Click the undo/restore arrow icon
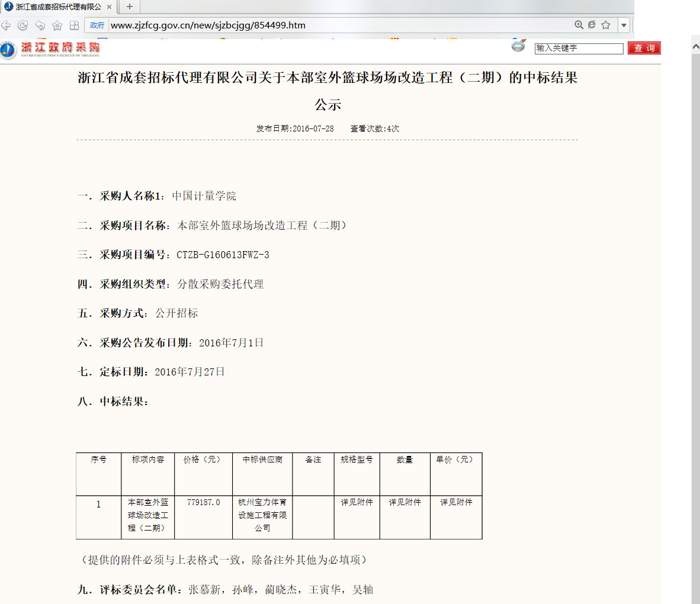The height and width of the screenshot is (604, 700). (40, 25)
